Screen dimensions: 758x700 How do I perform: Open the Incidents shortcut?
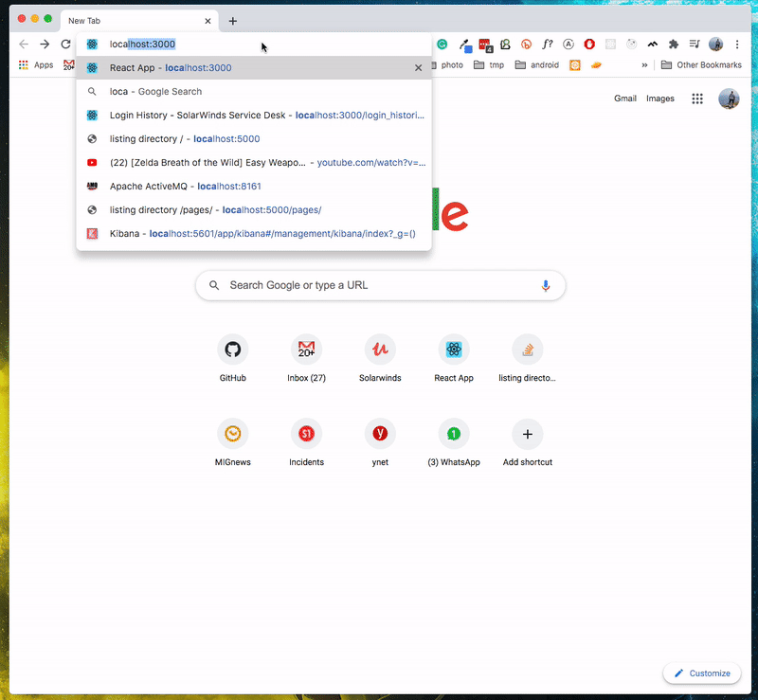tap(306, 442)
